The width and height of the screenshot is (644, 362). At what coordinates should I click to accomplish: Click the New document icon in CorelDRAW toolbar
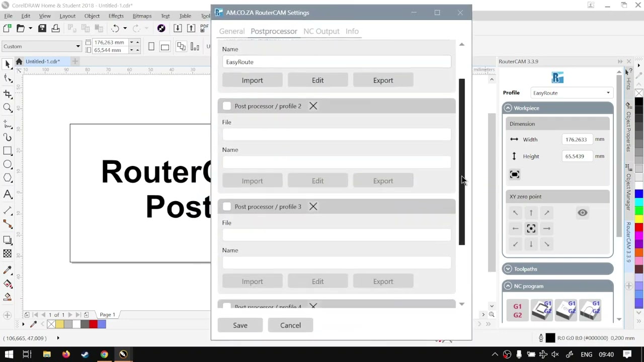click(8, 29)
